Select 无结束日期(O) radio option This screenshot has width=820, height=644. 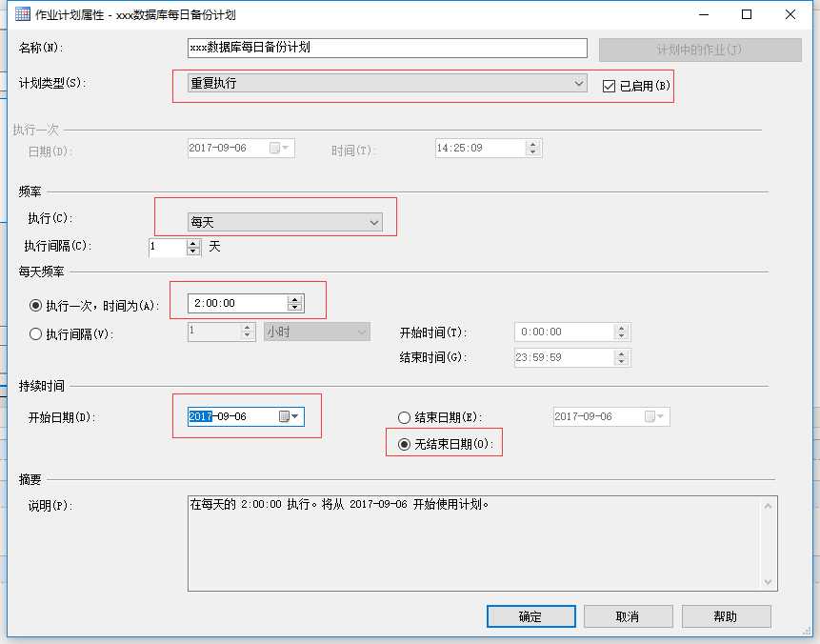404,444
